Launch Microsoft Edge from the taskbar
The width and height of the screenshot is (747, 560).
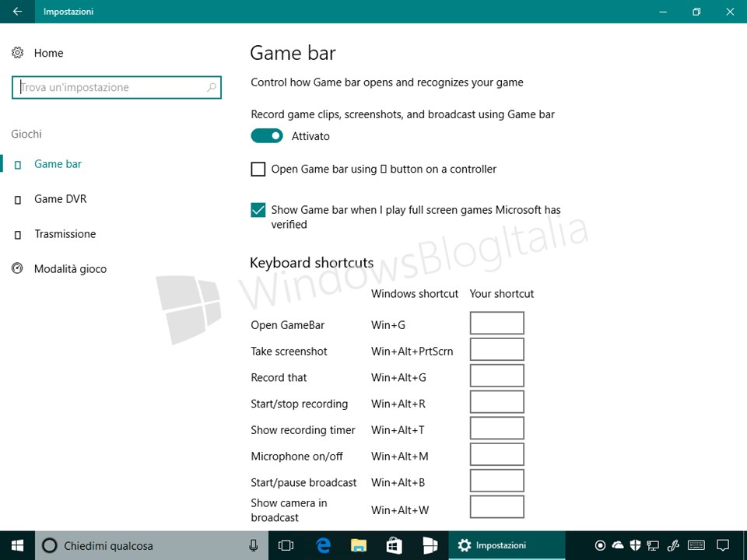point(323,545)
